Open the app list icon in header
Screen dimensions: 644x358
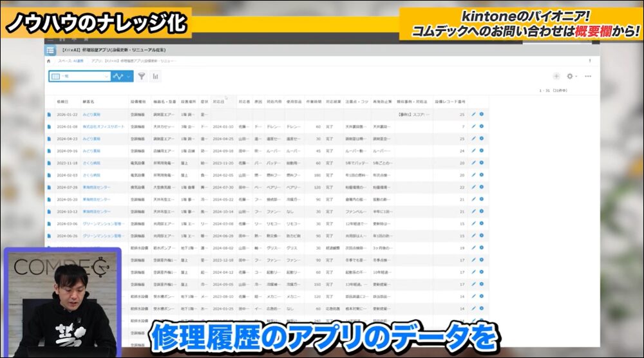[50, 50]
